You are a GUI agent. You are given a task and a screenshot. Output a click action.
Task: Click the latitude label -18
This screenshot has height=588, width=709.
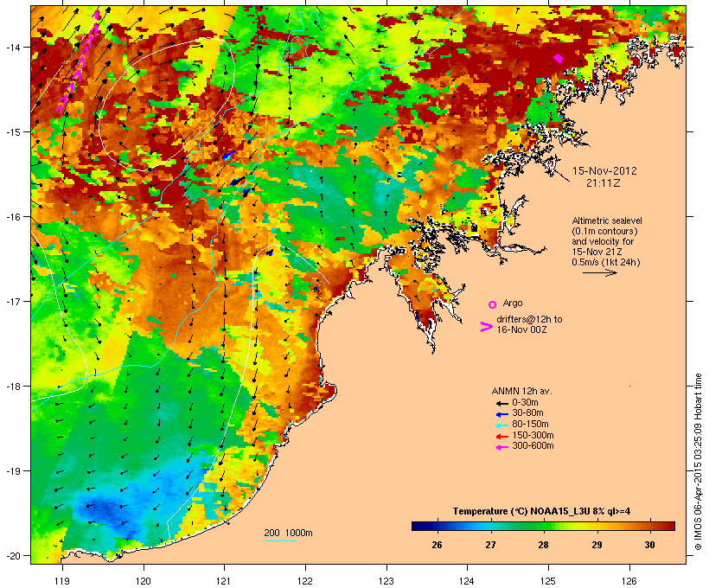(12, 387)
